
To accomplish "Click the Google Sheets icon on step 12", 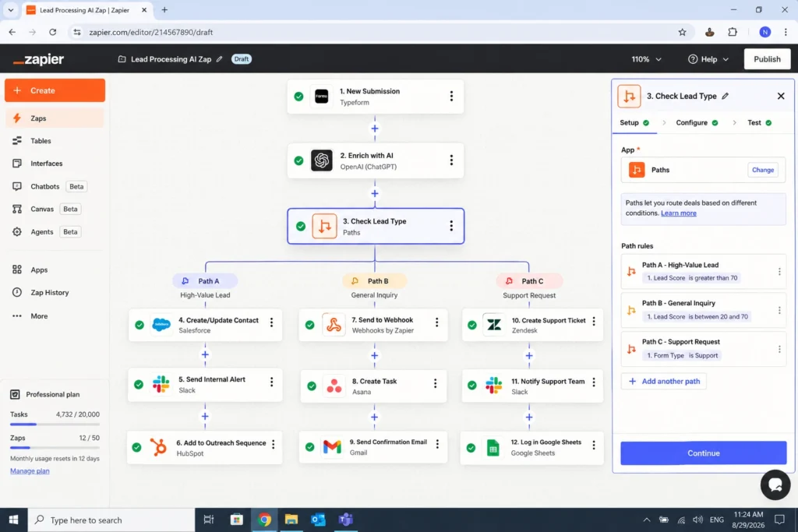I will pyautogui.click(x=493, y=448).
